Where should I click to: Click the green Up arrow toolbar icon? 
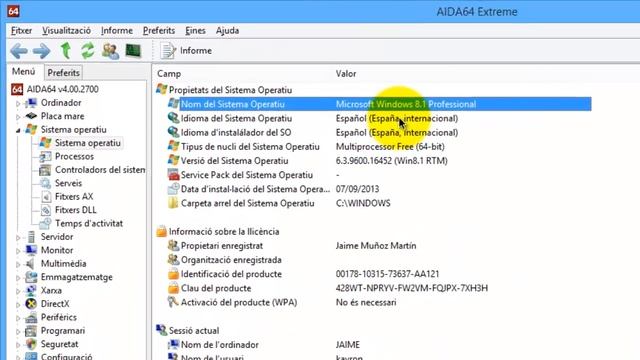[x=66, y=51]
